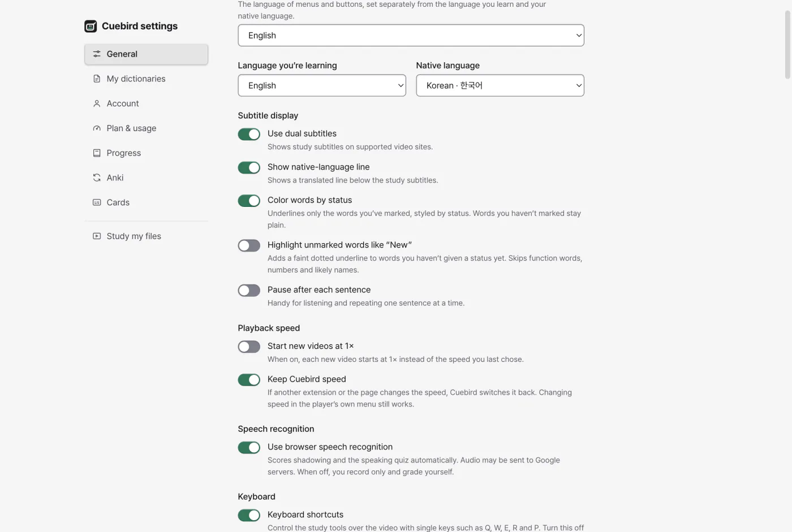Disable Use dual subtitles toggle

click(x=249, y=134)
